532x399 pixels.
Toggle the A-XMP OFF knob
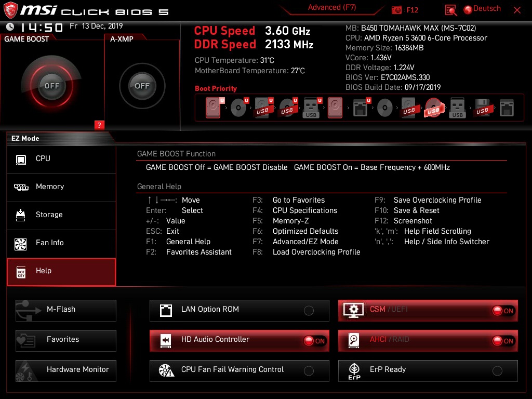[142, 86]
